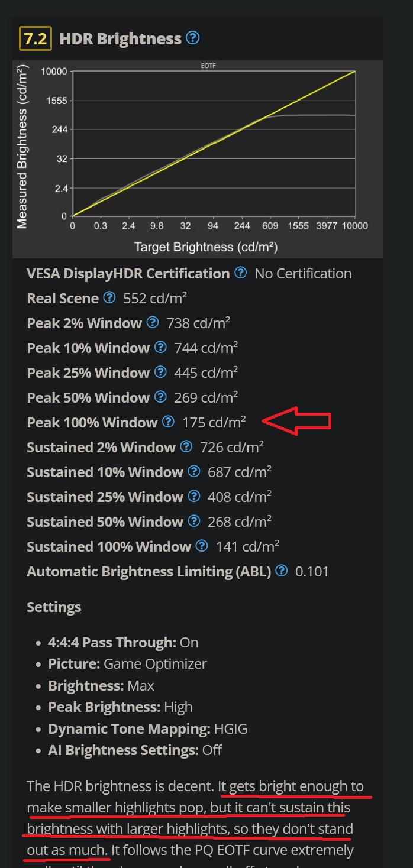The height and width of the screenshot is (868, 413).
Task: Open the Sustained 25% Window info tooltip
Action: point(193,497)
